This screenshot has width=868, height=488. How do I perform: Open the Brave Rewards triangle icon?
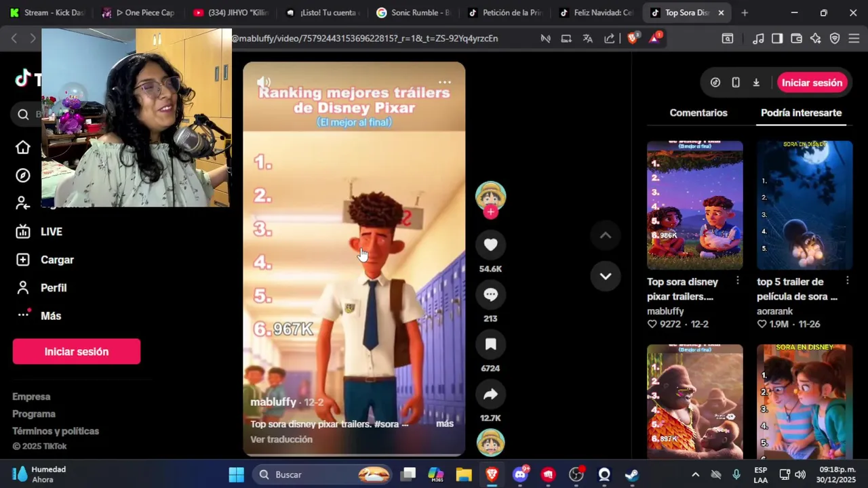tap(654, 39)
